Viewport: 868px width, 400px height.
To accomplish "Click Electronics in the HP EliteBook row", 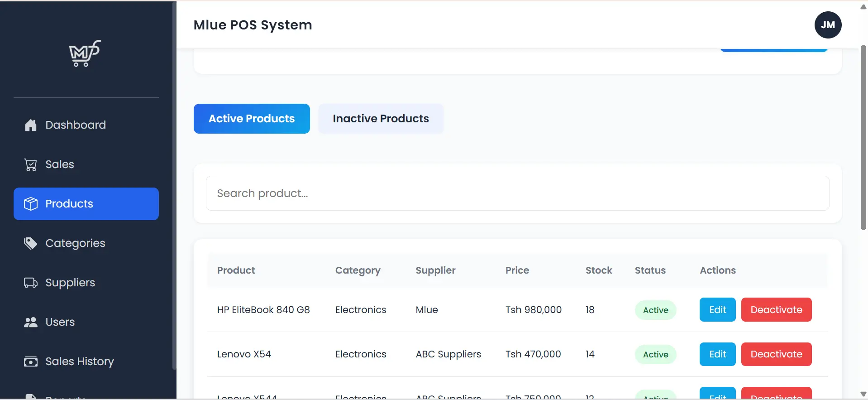I will coord(361,310).
